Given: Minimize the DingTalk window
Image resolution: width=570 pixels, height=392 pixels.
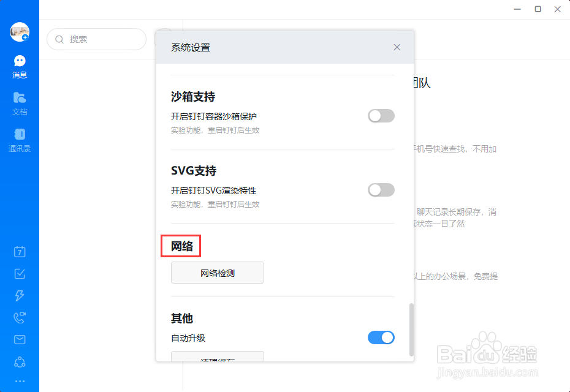Looking at the screenshot, I should (x=517, y=9).
